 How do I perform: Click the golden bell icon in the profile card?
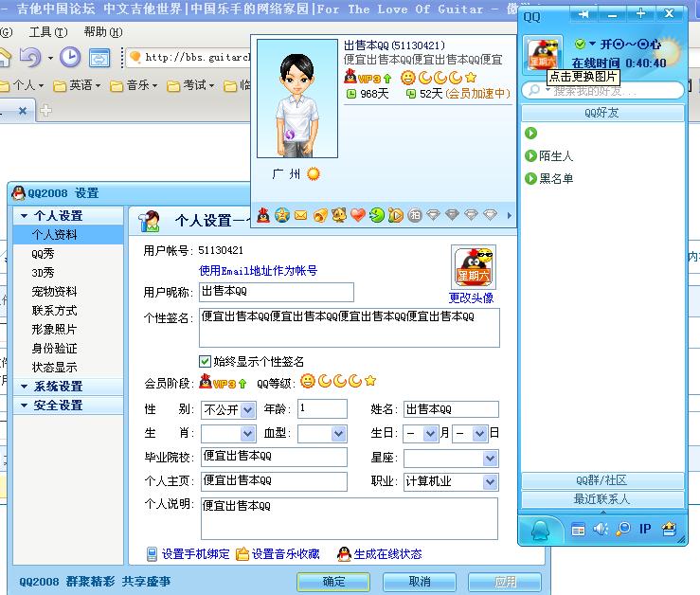320,216
